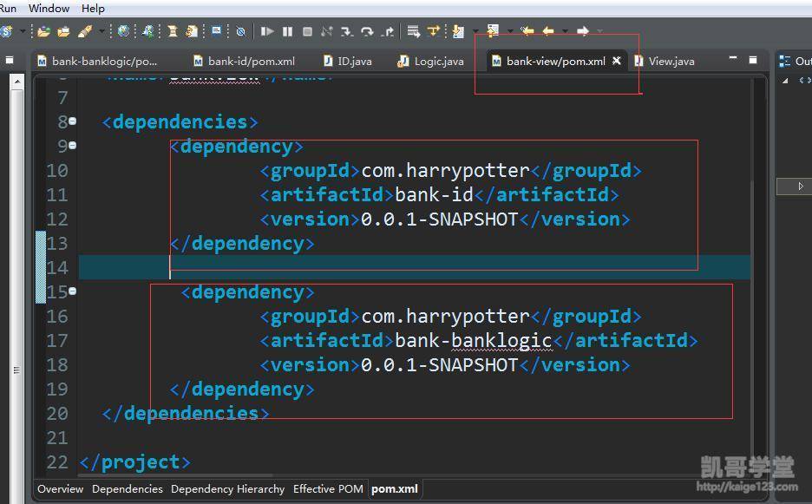Open the Window menu
Viewport: 812px width, 504px height.
coord(49,9)
